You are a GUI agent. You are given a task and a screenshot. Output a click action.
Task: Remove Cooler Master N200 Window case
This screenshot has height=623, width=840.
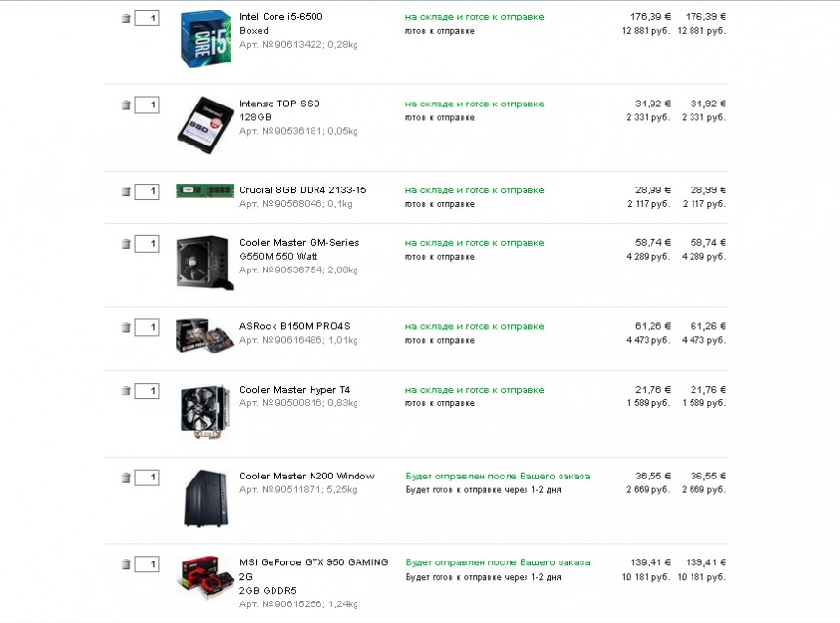pos(126,478)
